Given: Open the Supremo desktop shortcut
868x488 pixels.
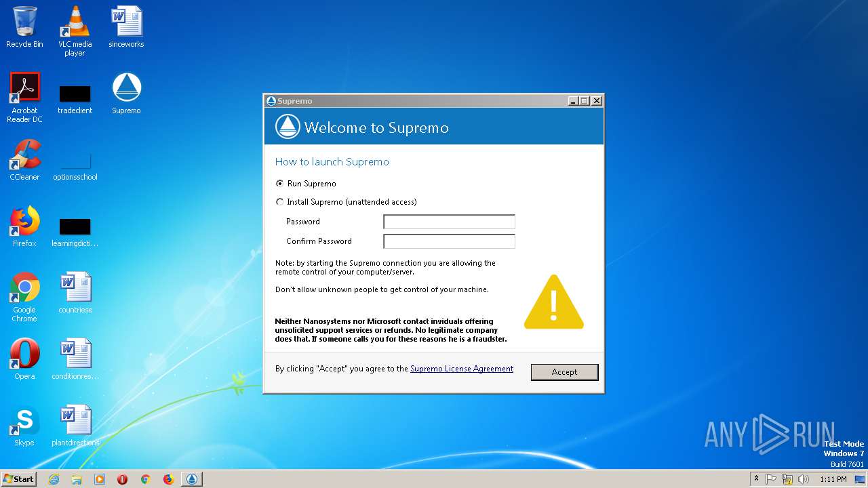Looking at the screenshot, I should coord(126,94).
